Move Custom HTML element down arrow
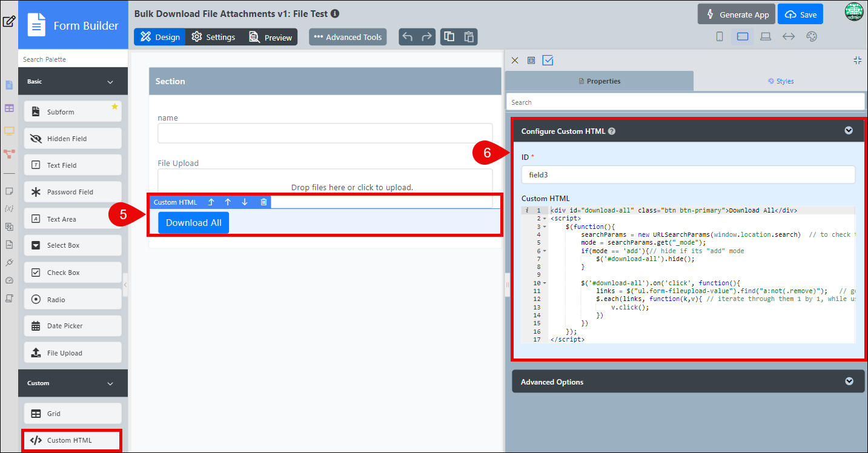 pyautogui.click(x=245, y=202)
